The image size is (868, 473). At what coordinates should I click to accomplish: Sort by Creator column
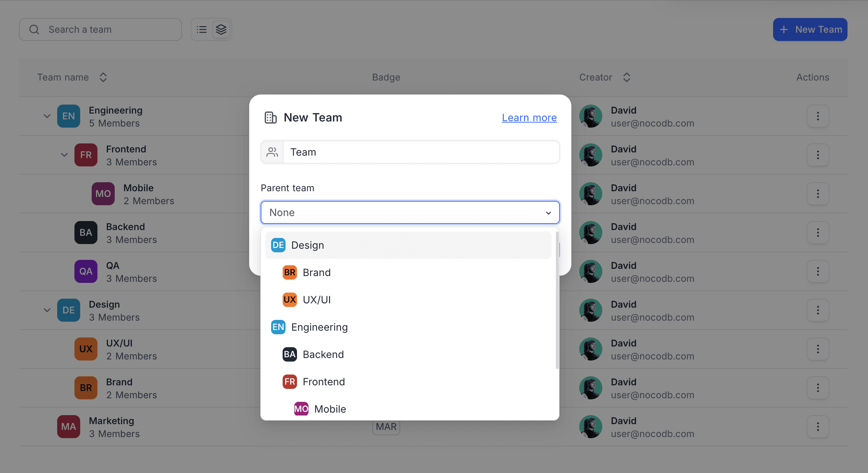pyautogui.click(x=626, y=77)
